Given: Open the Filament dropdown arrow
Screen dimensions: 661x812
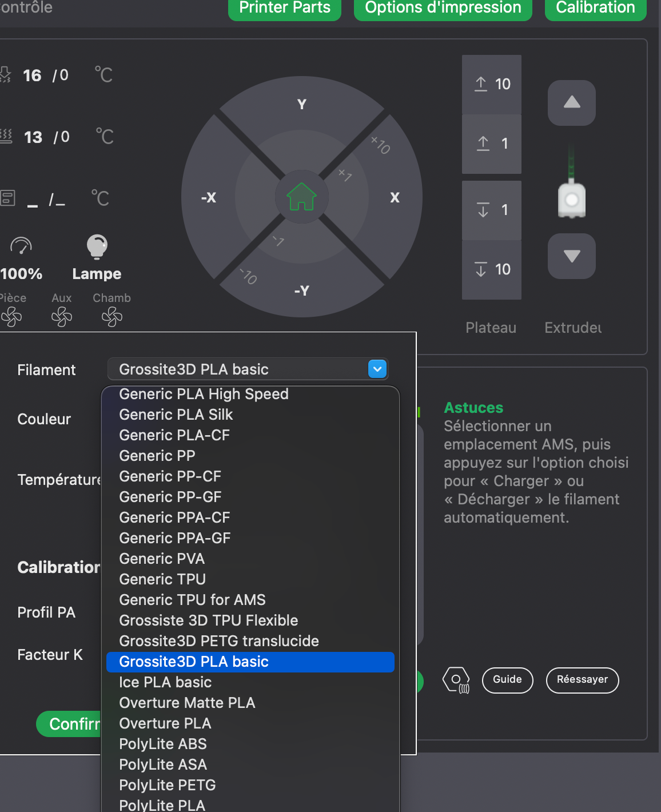Looking at the screenshot, I should [377, 369].
